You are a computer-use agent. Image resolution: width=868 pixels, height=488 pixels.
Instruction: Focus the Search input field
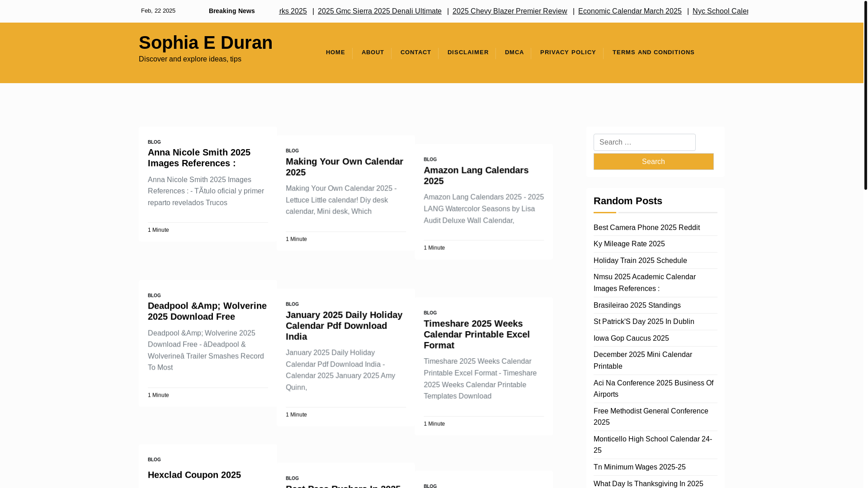tap(644, 142)
